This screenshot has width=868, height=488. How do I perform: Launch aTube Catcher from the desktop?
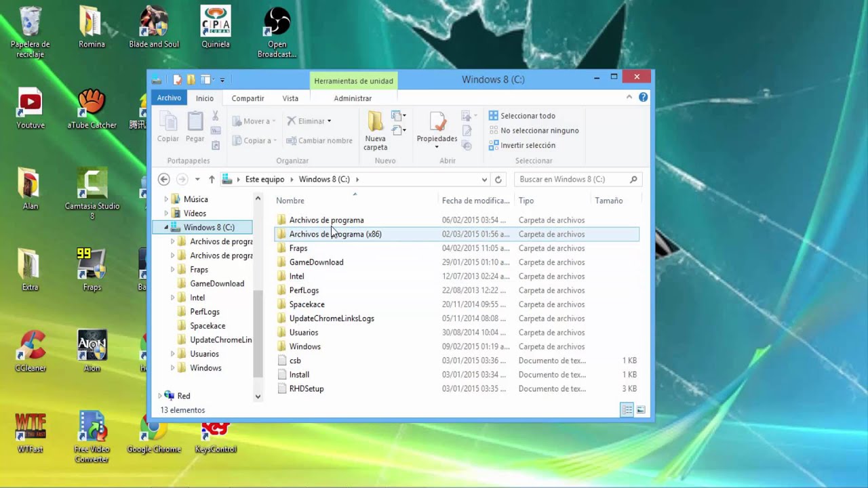pos(92,108)
